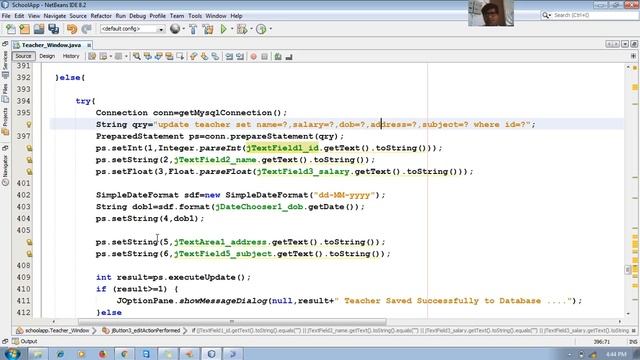
Task: Expand the Run Project dropdown arrow
Action: [232, 29]
